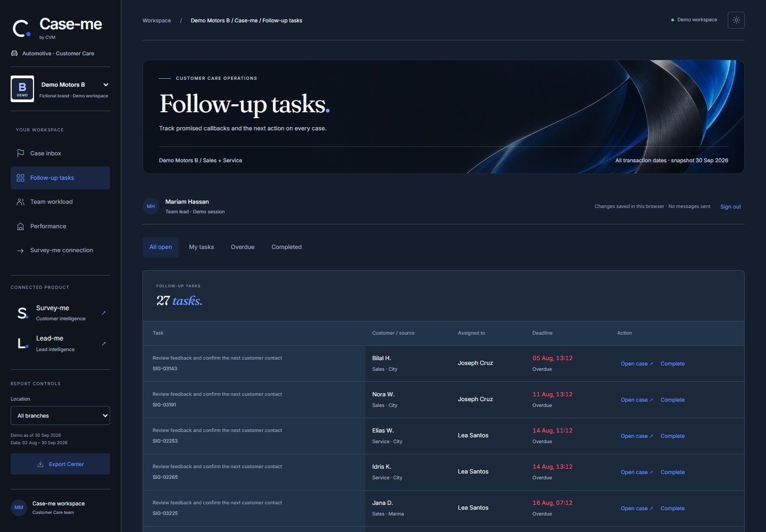This screenshot has width=766, height=532.
Task: Click the MM workspace avatar
Action: [x=19, y=508]
